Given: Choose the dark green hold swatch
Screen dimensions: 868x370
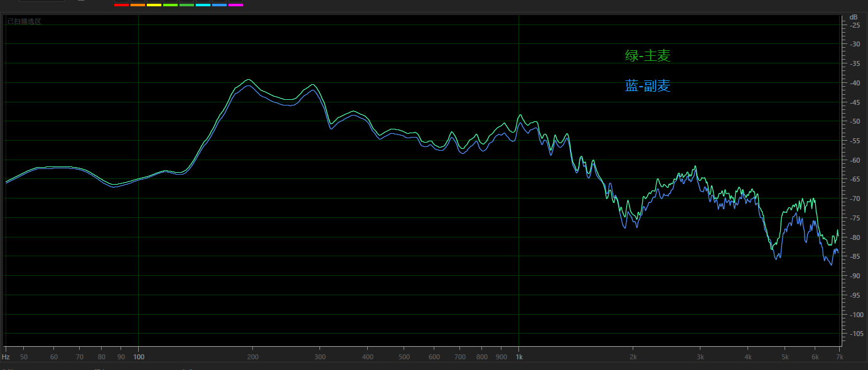Looking at the screenshot, I should click(186, 5).
